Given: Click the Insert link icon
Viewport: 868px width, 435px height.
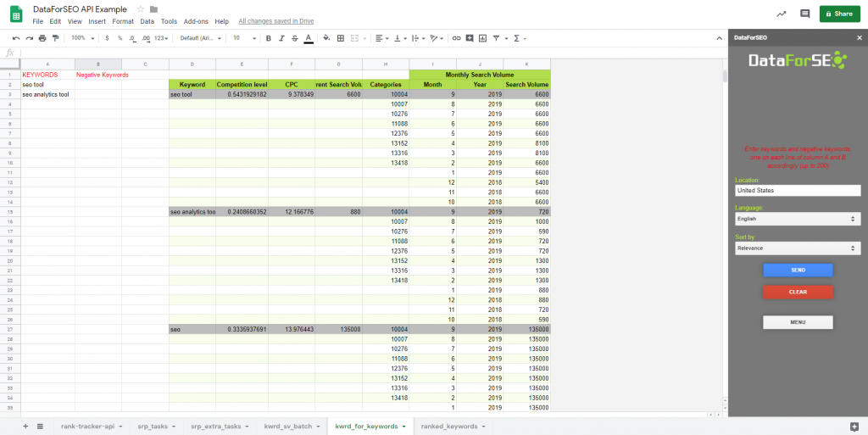Looking at the screenshot, I should tap(456, 38).
